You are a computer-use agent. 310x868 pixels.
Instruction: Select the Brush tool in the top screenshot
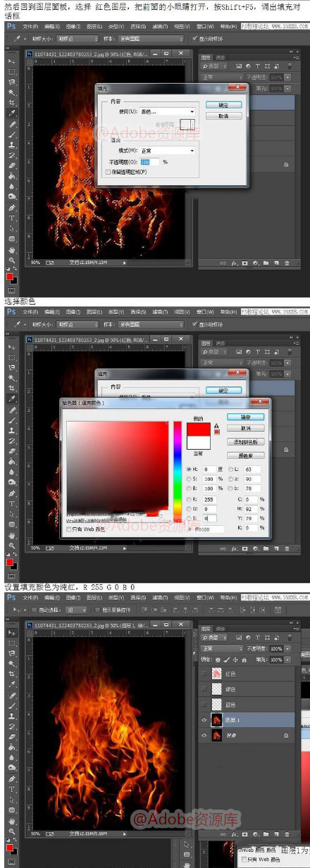(x=11, y=134)
